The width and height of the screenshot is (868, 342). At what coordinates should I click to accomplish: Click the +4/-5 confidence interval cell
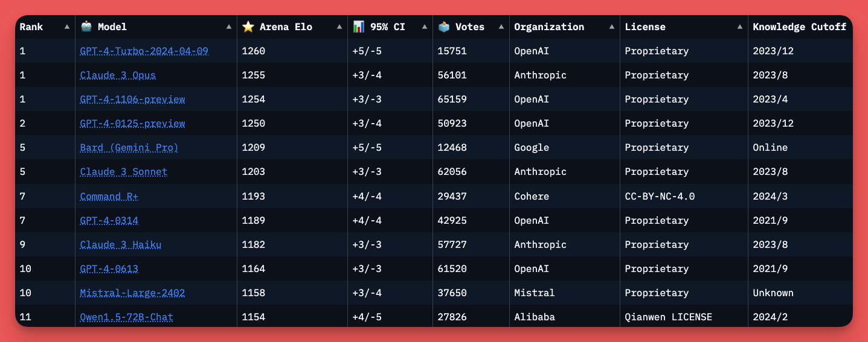[x=367, y=317]
